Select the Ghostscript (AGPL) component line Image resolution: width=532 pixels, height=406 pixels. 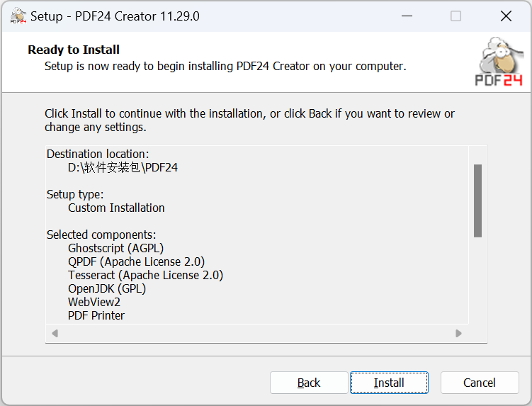[x=115, y=248]
